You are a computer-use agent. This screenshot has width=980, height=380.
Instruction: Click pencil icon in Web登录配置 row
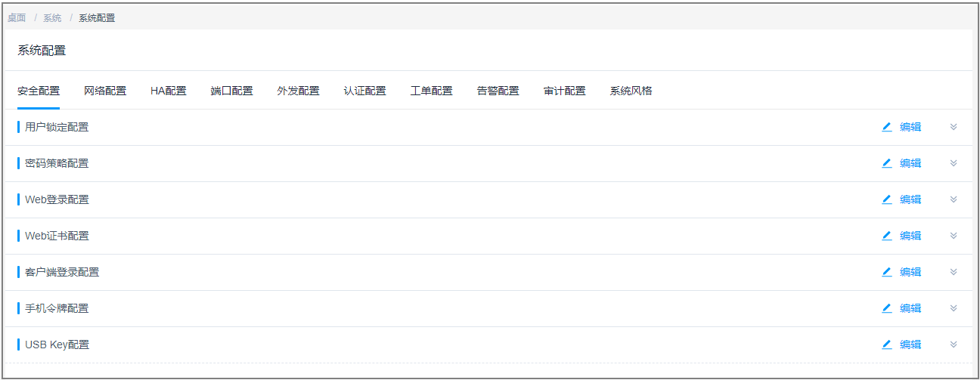[887, 199]
